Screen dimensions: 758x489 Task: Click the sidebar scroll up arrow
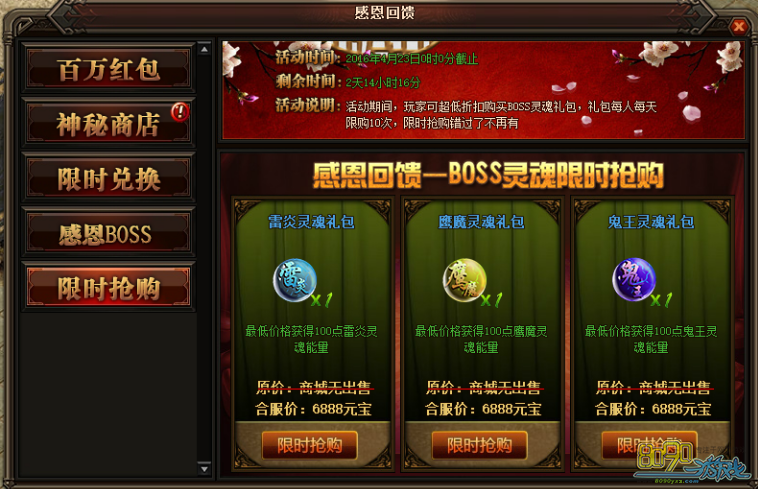(204, 49)
